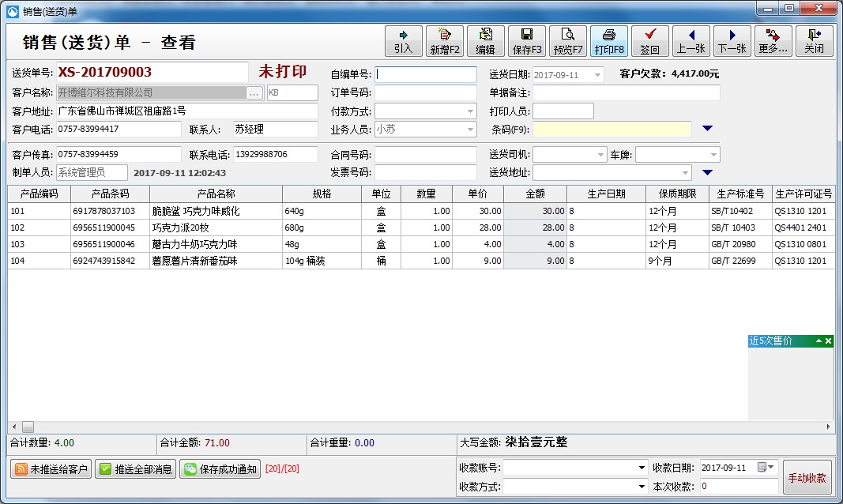Image resolution: width=843 pixels, height=504 pixels.
Task: Click the 本次收款 amount field
Action: (x=739, y=487)
